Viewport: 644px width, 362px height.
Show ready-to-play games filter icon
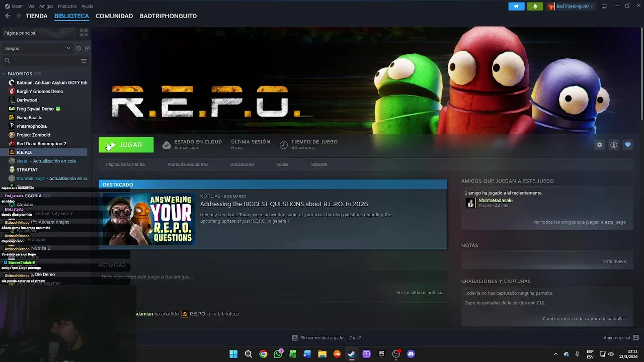point(87,48)
